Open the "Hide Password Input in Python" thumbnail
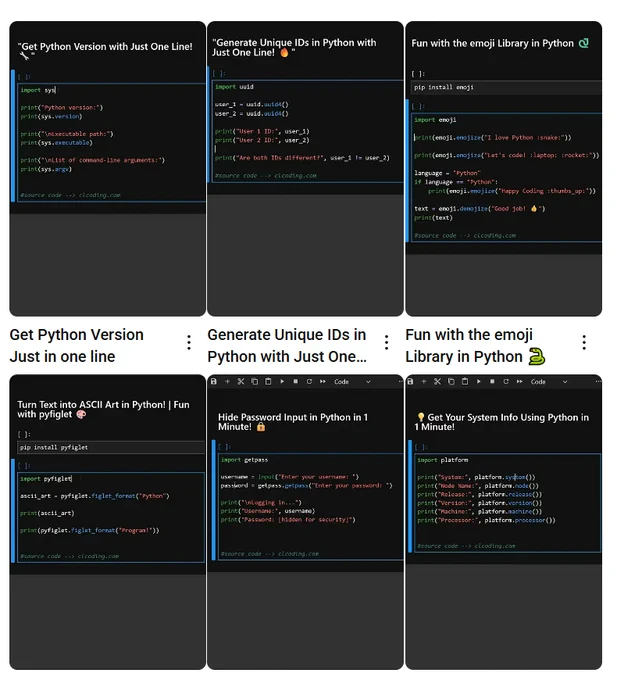Image resolution: width=617 pixels, height=680 pixels. pos(305,522)
